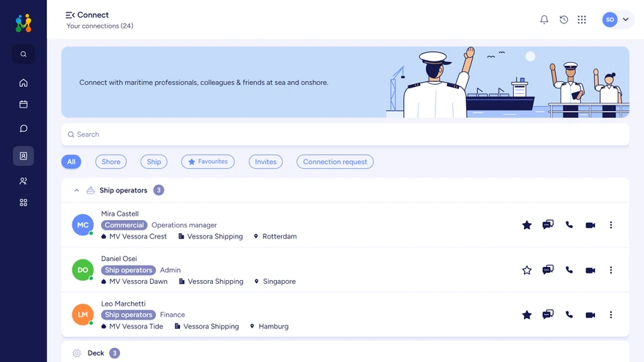Select the All filter
The height and width of the screenshot is (362, 644).
tap(71, 162)
